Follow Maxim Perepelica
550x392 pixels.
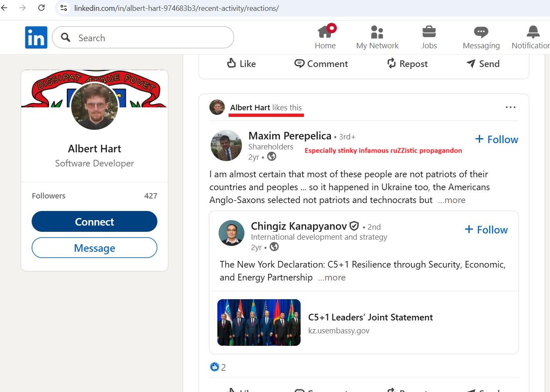click(496, 139)
